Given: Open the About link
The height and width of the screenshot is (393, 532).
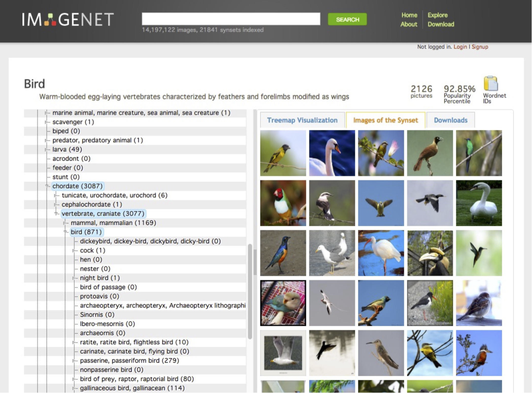Looking at the screenshot, I should (x=409, y=24).
